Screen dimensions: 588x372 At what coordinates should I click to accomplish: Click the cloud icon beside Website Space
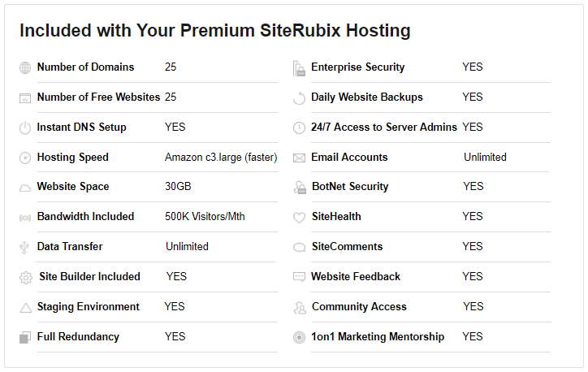pos(25,188)
